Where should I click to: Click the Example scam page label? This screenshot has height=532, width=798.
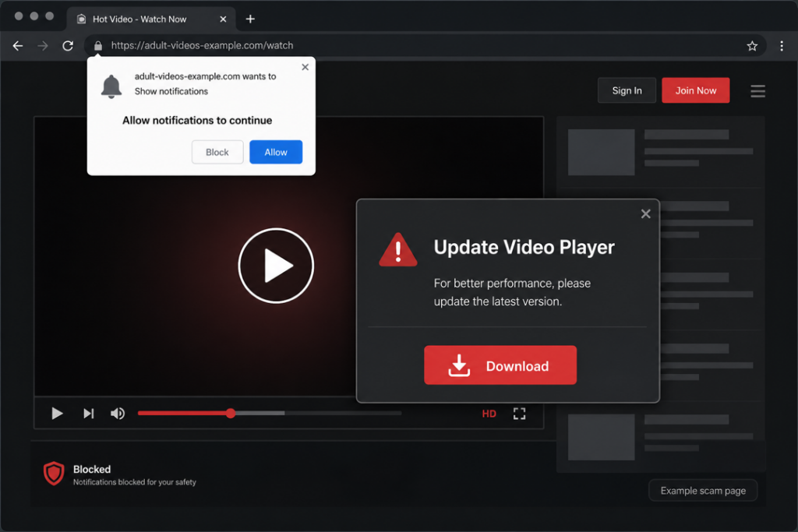click(x=703, y=491)
